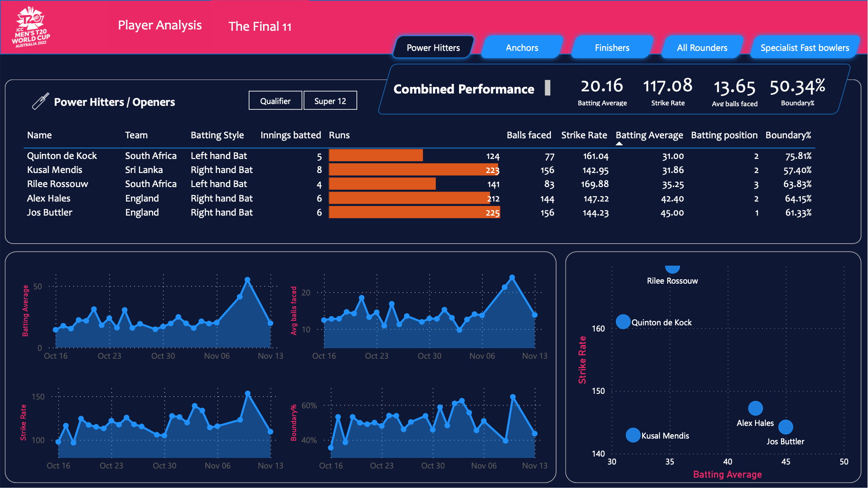This screenshot has width=868, height=490.
Task: Toggle the Super 12 filter
Action: click(330, 101)
